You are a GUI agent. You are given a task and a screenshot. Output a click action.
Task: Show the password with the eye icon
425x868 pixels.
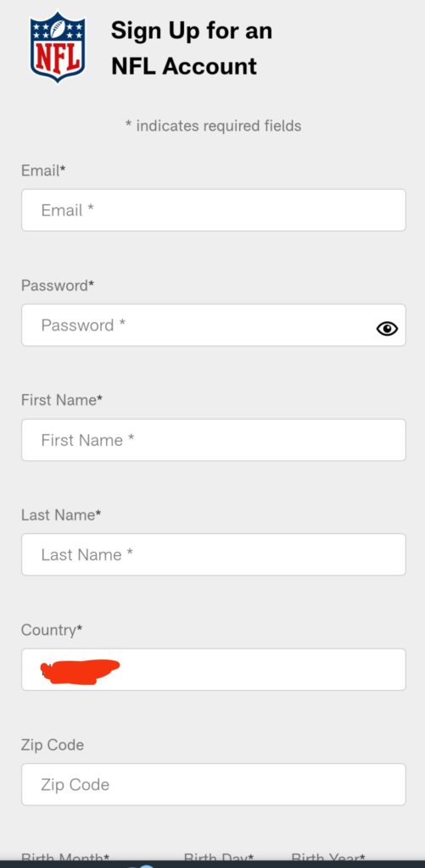click(387, 329)
